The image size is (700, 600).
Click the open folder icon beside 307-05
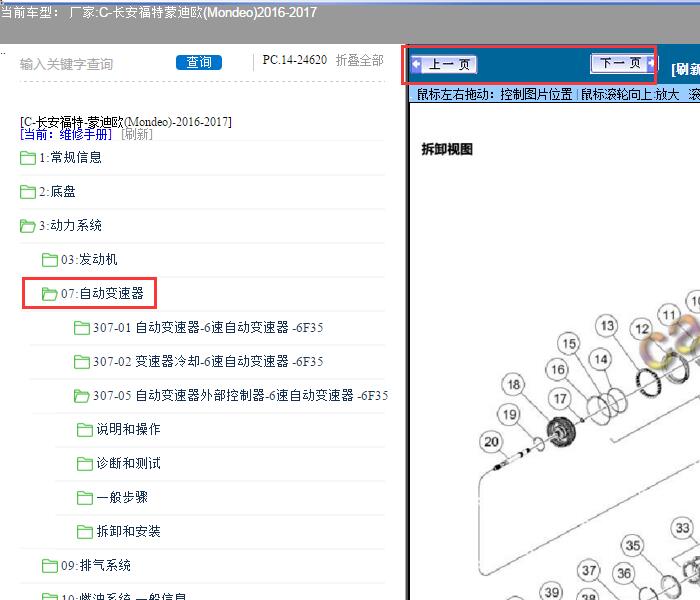tap(81, 396)
